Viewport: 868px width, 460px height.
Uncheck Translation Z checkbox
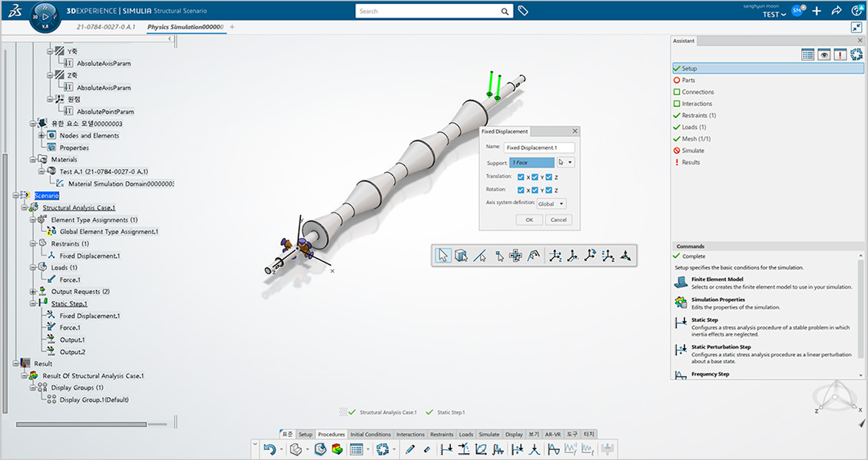click(548, 177)
